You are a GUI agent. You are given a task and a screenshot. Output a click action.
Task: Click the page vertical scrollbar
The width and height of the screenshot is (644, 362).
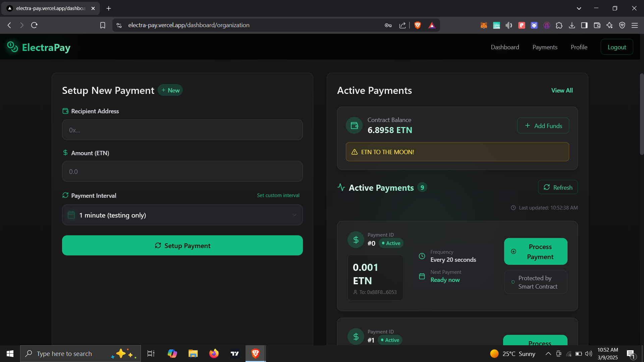pyautogui.click(x=642, y=114)
